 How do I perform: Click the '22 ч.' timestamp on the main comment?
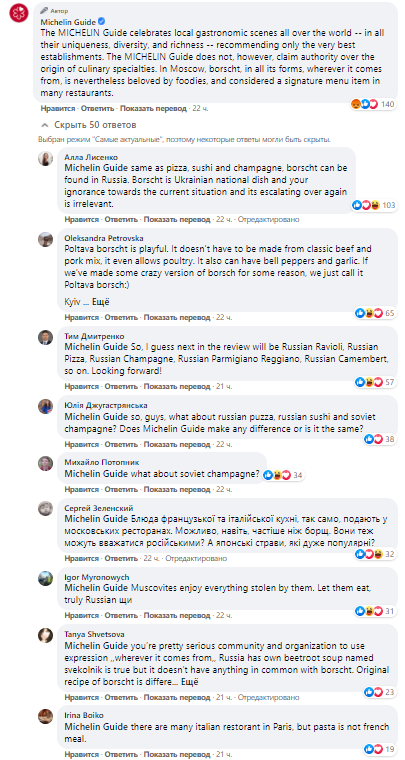click(x=200, y=109)
